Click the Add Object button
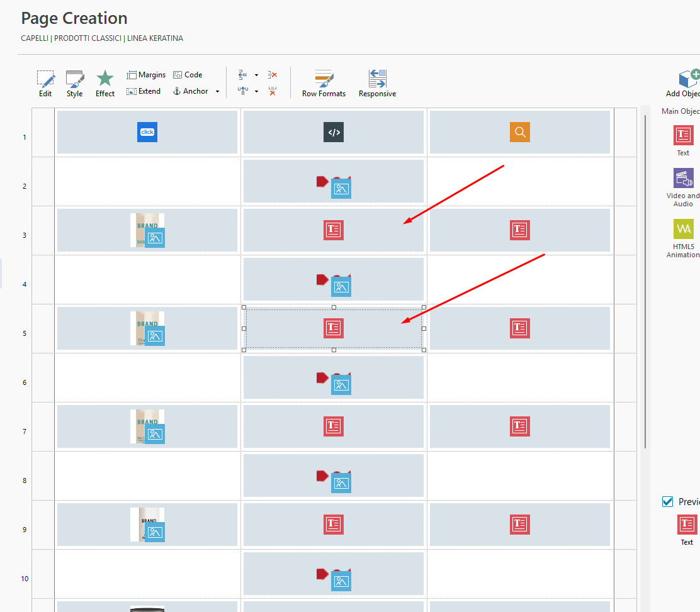This screenshot has height=612, width=700. 683,84
